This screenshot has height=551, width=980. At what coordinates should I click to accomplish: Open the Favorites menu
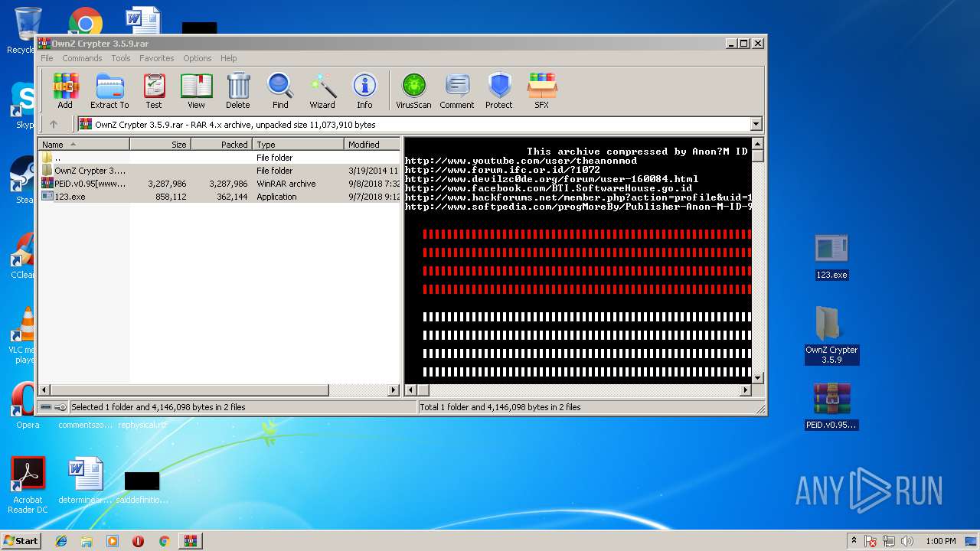click(x=156, y=58)
